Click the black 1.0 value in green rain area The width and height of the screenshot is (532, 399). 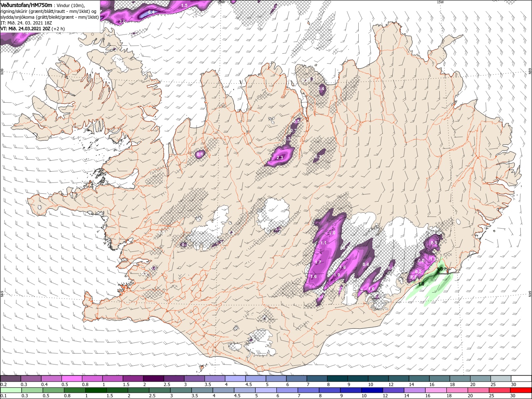[421, 284]
